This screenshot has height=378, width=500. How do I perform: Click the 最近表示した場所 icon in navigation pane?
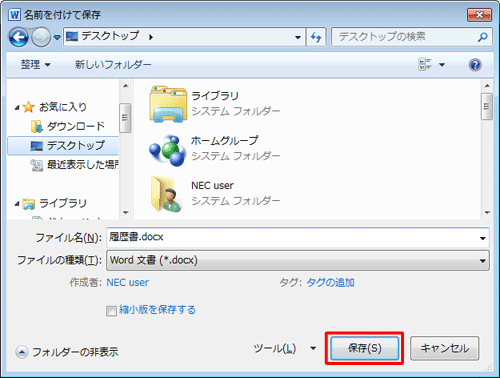point(37,165)
